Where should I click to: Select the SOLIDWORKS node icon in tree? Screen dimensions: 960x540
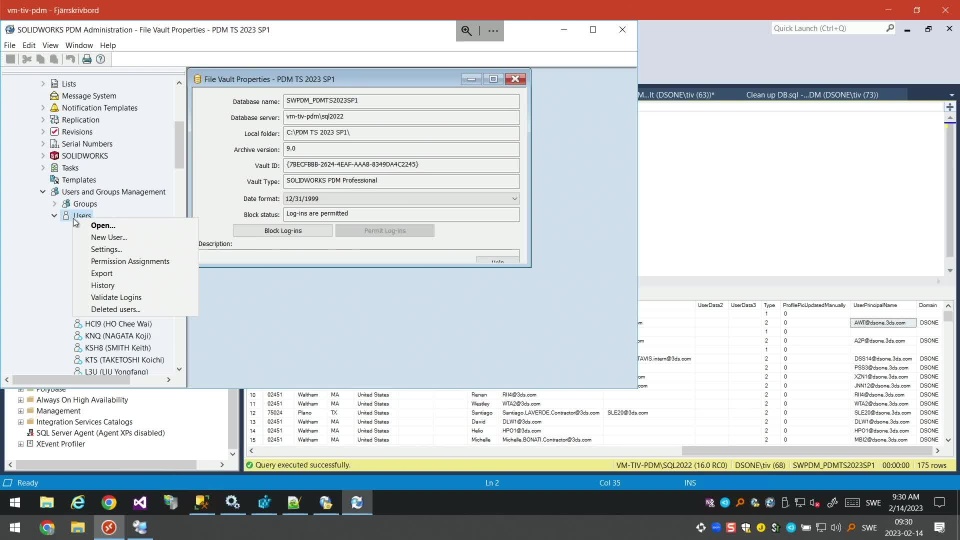point(55,156)
